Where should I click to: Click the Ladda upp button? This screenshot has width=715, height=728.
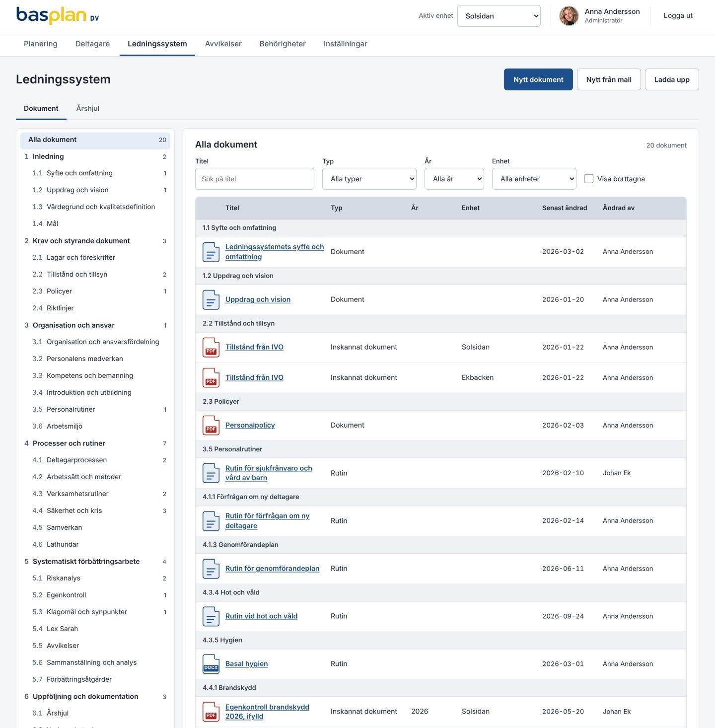point(672,79)
